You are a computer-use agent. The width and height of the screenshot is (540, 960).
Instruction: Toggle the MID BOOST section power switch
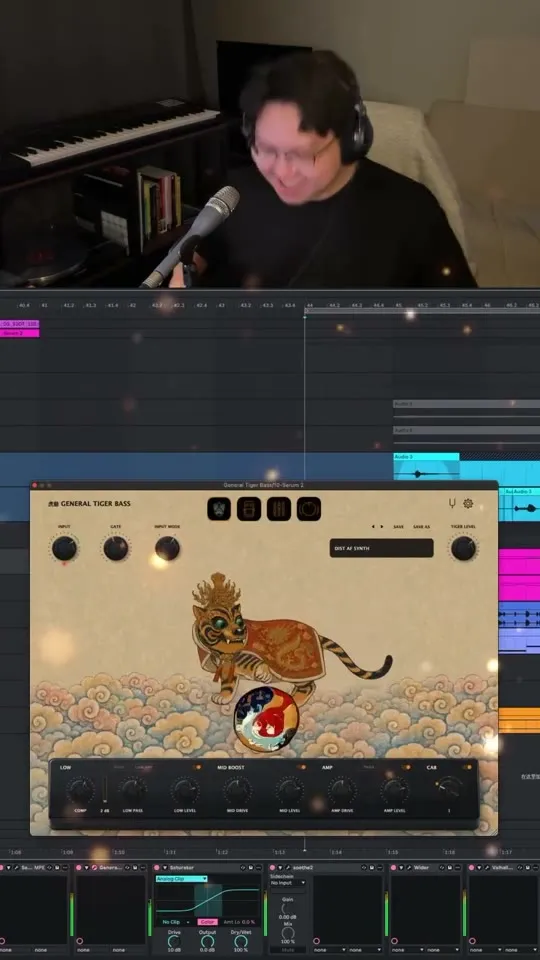301,767
